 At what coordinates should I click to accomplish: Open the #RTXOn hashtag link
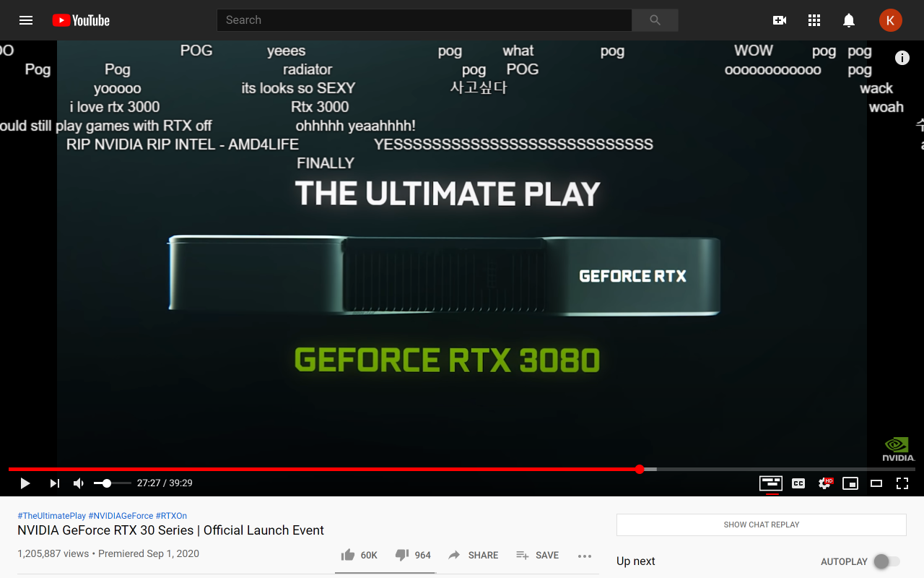pyautogui.click(x=171, y=516)
